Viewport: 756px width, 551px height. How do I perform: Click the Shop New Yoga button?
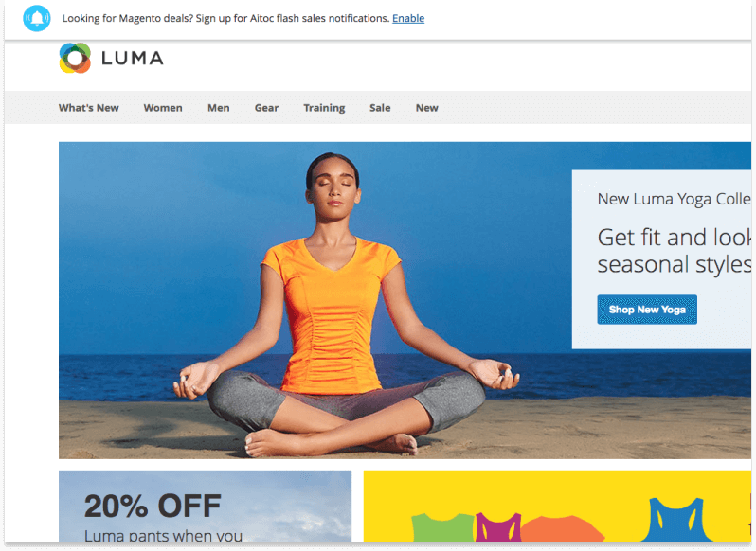pos(647,310)
